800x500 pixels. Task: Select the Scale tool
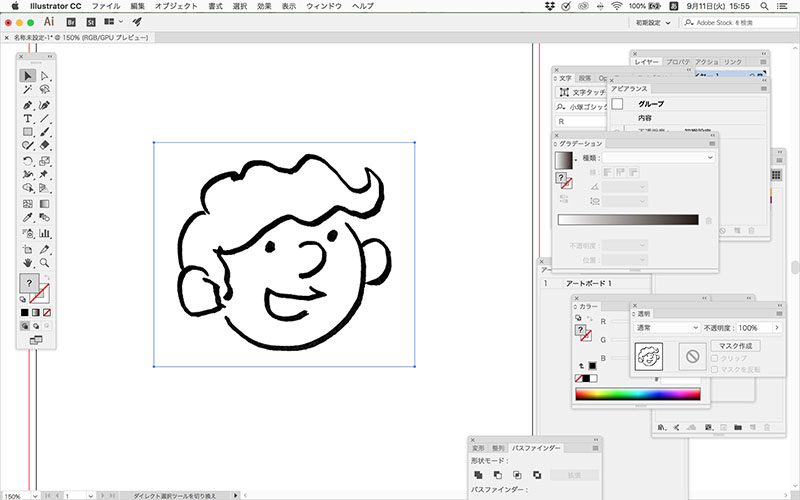(44, 161)
